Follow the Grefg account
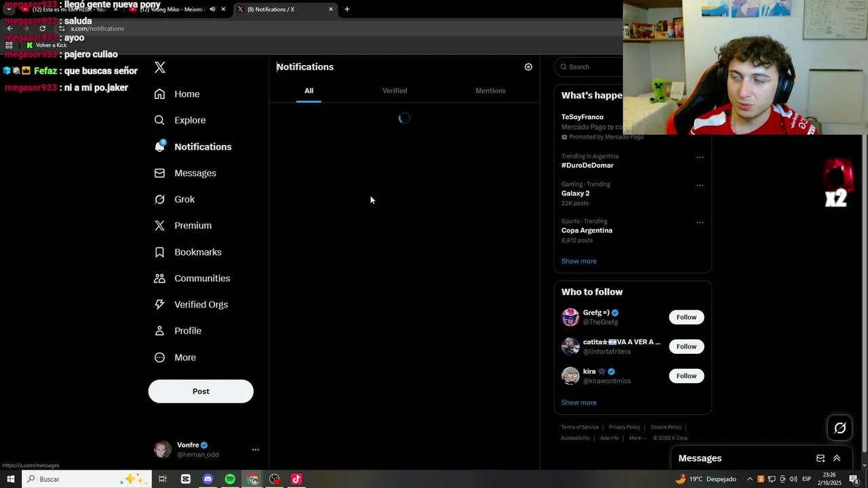868x488 pixels. click(686, 317)
